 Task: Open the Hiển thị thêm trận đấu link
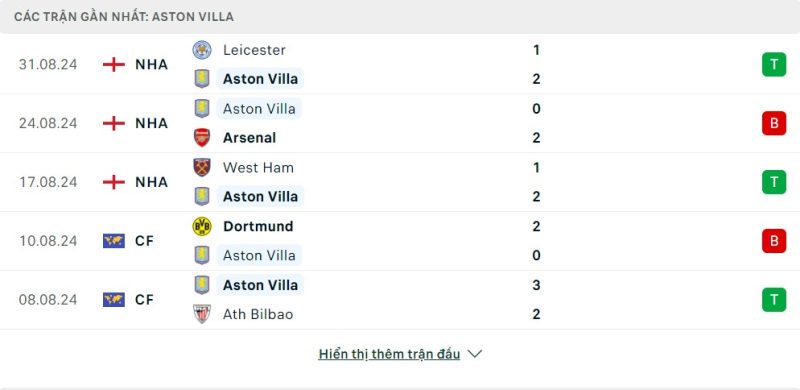click(389, 354)
